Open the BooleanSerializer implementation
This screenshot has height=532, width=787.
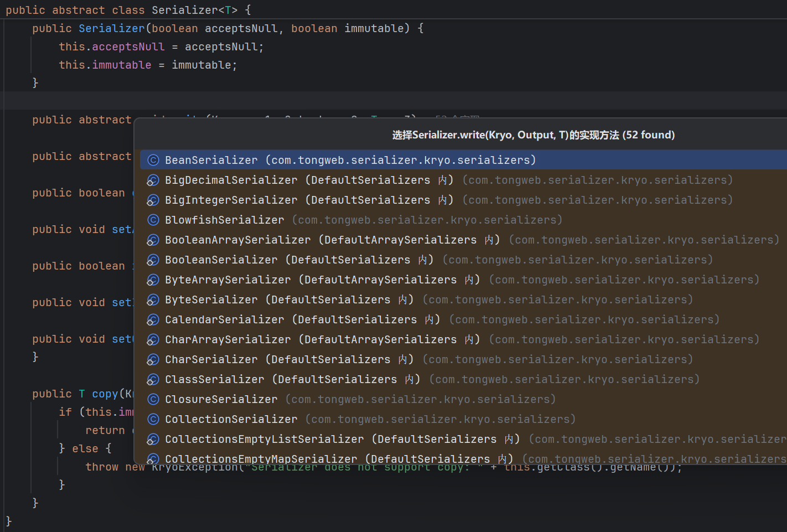pos(221,260)
